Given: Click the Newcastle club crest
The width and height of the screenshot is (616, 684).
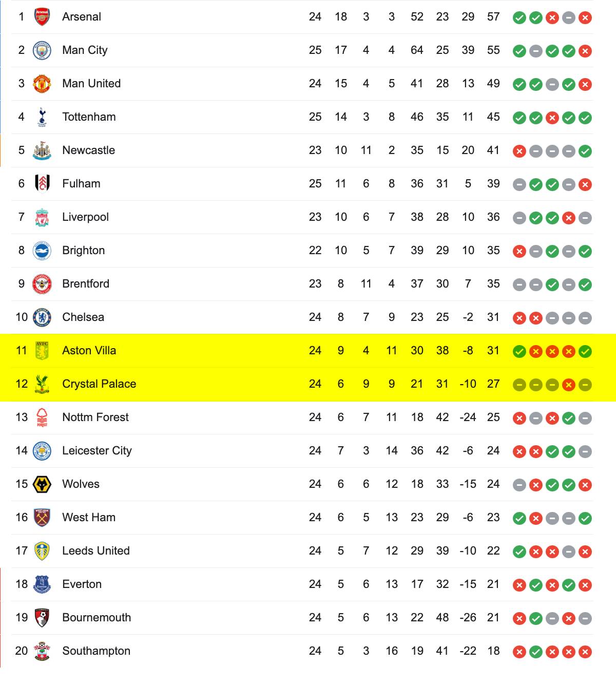Looking at the screenshot, I should point(42,150).
